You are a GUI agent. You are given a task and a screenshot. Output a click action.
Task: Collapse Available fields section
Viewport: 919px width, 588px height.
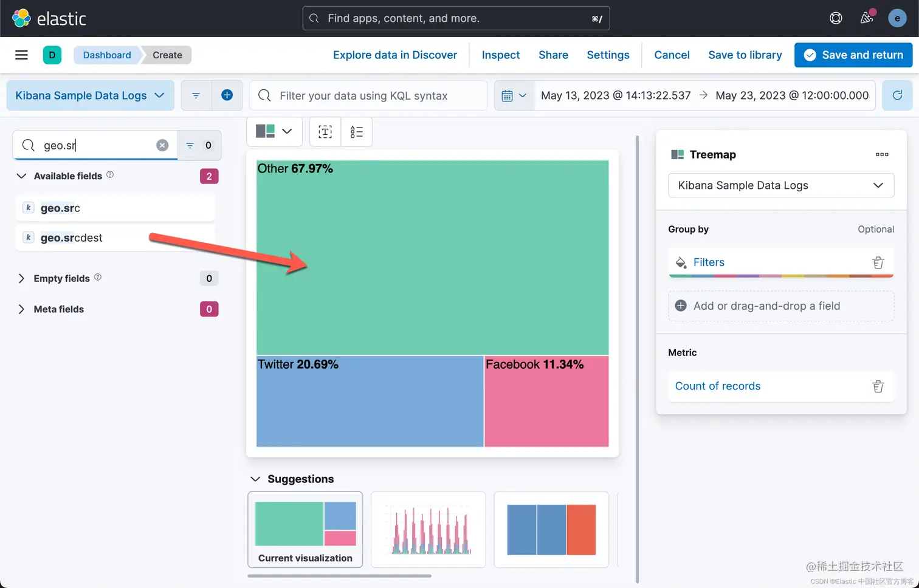point(21,176)
